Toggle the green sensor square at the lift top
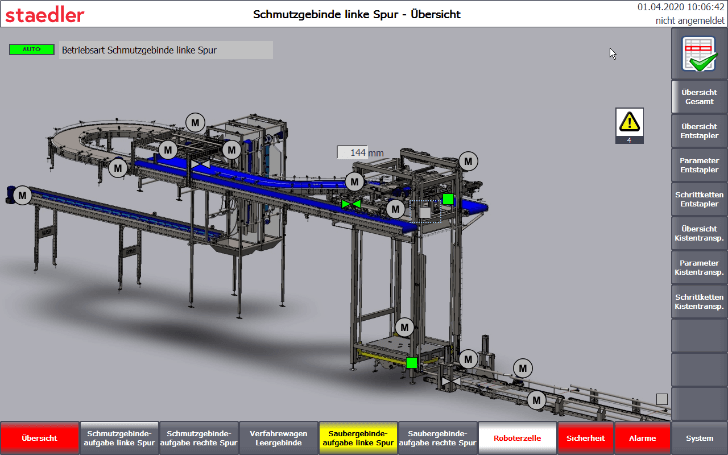 click(449, 199)
